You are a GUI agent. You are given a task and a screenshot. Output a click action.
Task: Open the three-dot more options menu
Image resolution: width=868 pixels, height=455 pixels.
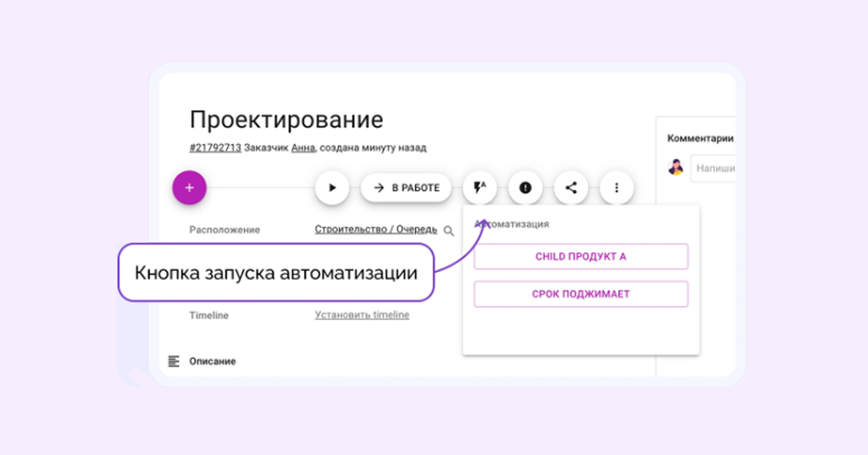616,188
